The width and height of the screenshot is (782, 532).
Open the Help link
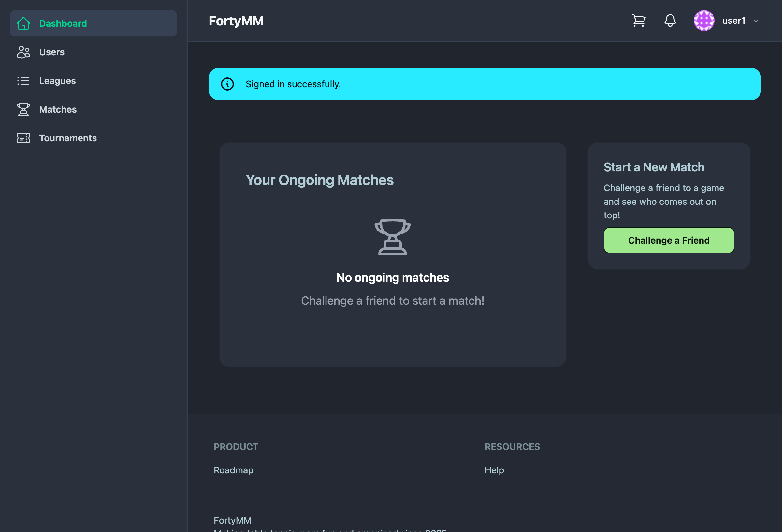pyautogui.click(x=494, y=470)
